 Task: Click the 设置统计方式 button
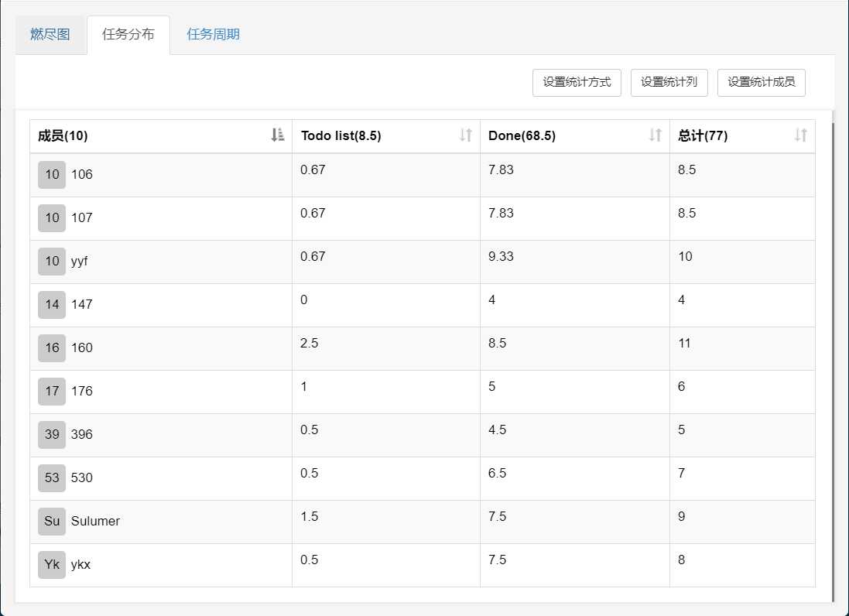click(577, 82)
